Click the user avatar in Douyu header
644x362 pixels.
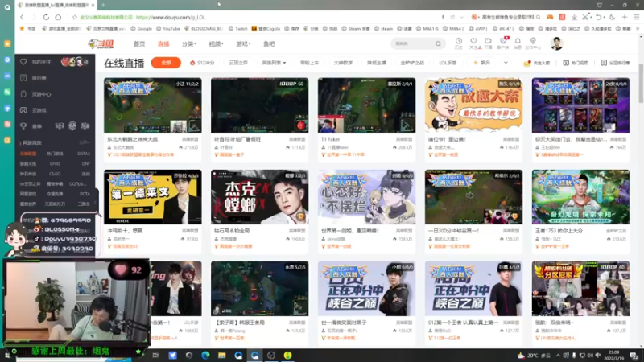click(x=556, y=43)
